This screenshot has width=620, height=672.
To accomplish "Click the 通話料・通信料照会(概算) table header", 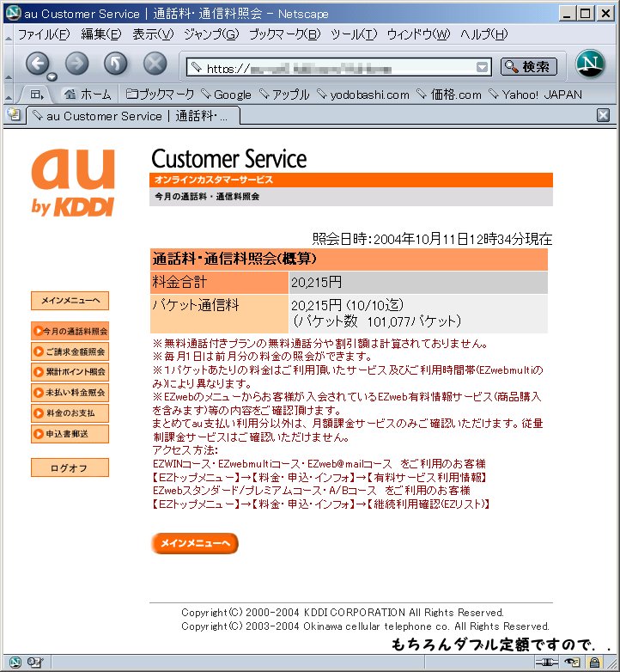I will [x=349, y=260].
